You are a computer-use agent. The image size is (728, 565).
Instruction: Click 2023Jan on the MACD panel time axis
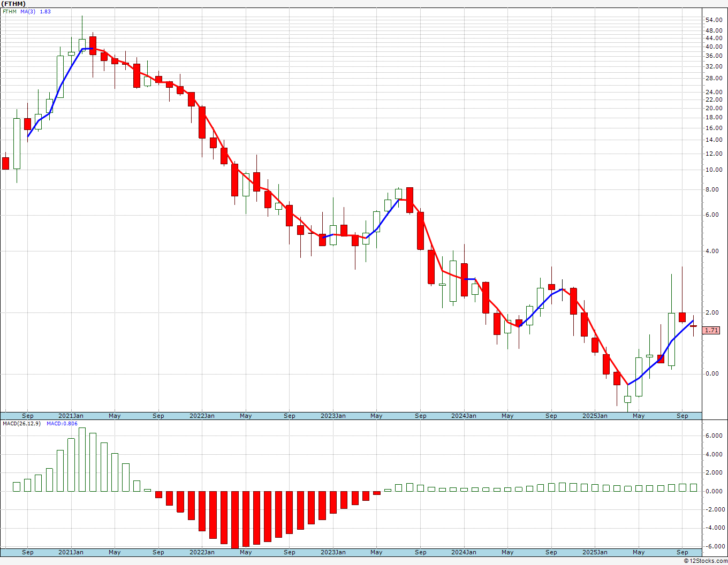coord(333,552)
